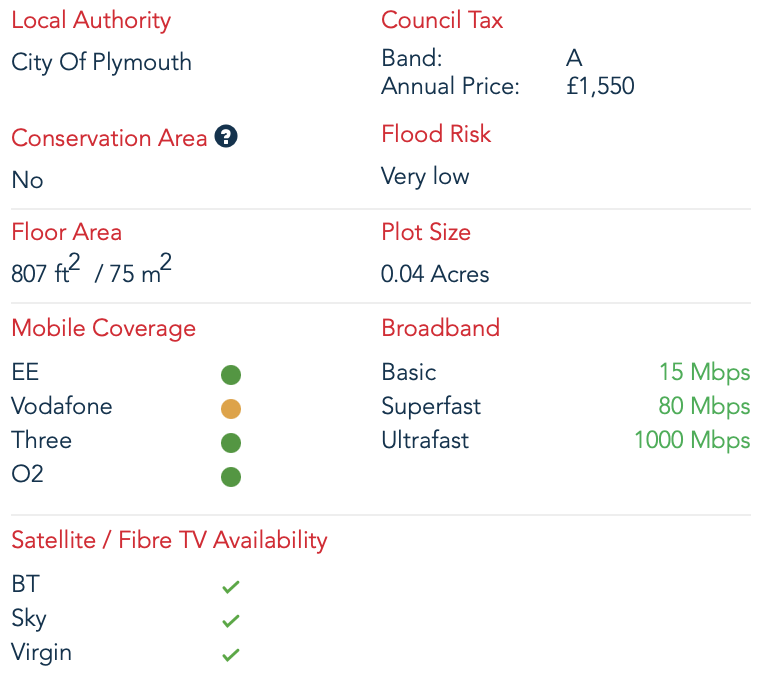This screenshot has height=676, width=761.
Task: Click the 0.04 Acres plot size value
Action: pyautogui.click(x=435, y=274)
